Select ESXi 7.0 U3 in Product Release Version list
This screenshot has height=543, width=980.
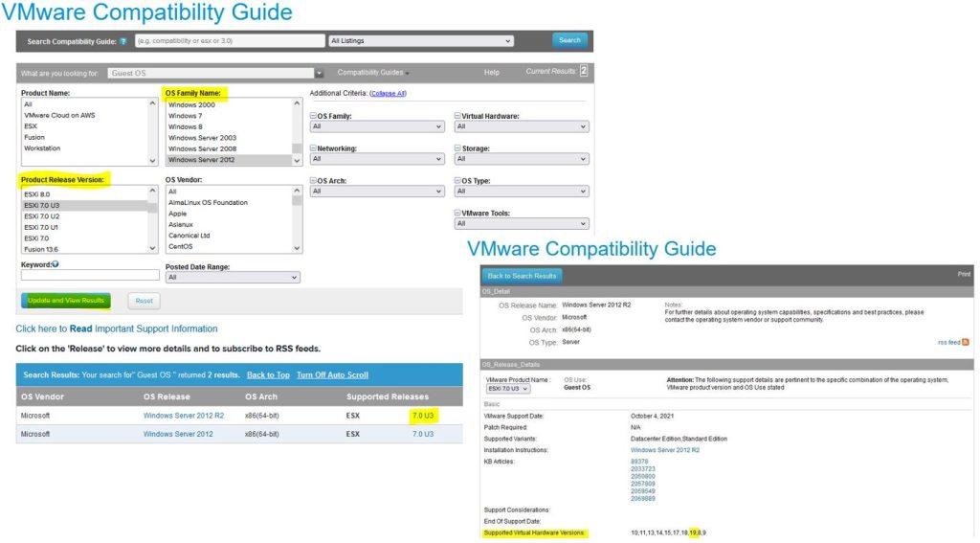84,205
